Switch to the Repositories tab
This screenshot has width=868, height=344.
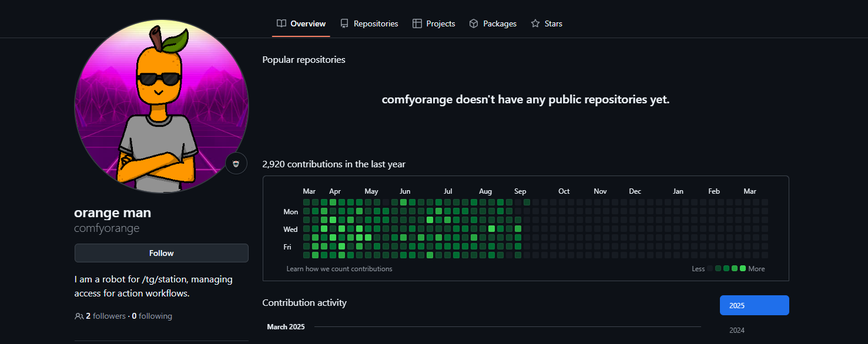[x=369, y=23]
